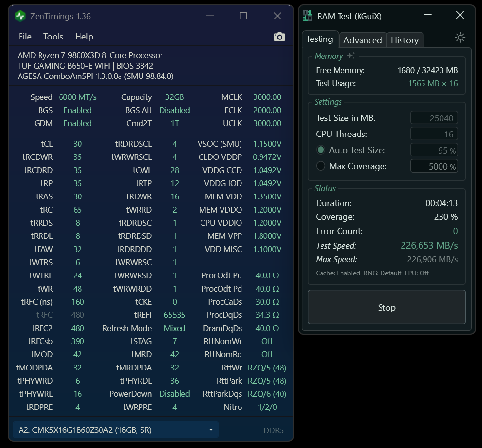
Task: Toggle the RAM Test theme sun icon
Action: (460, 38)
